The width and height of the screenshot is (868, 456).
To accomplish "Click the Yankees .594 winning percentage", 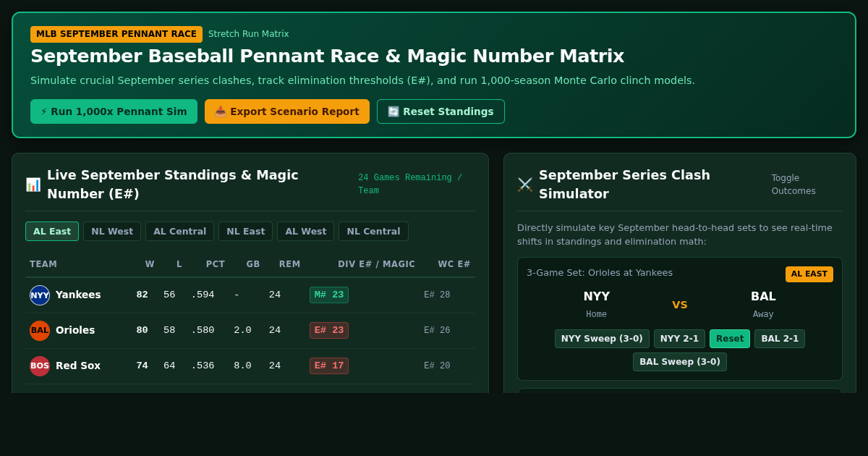I will click(x=203, y=295).
